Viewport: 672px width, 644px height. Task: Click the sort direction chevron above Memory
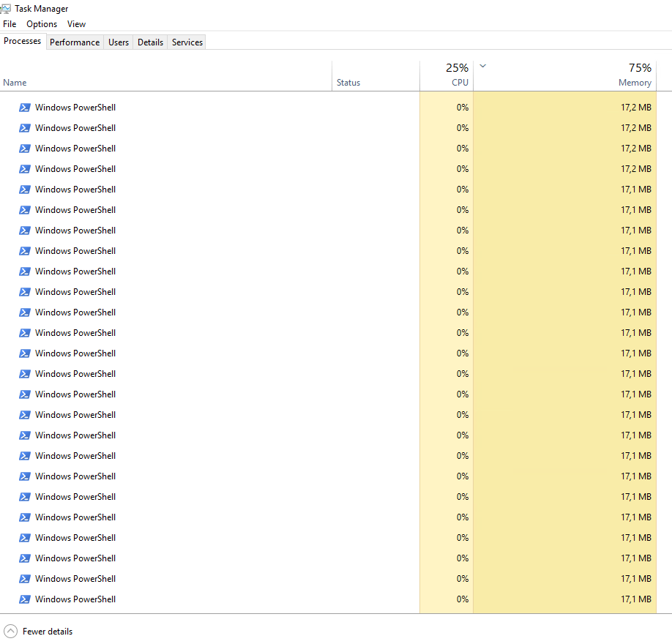(482, 66)
